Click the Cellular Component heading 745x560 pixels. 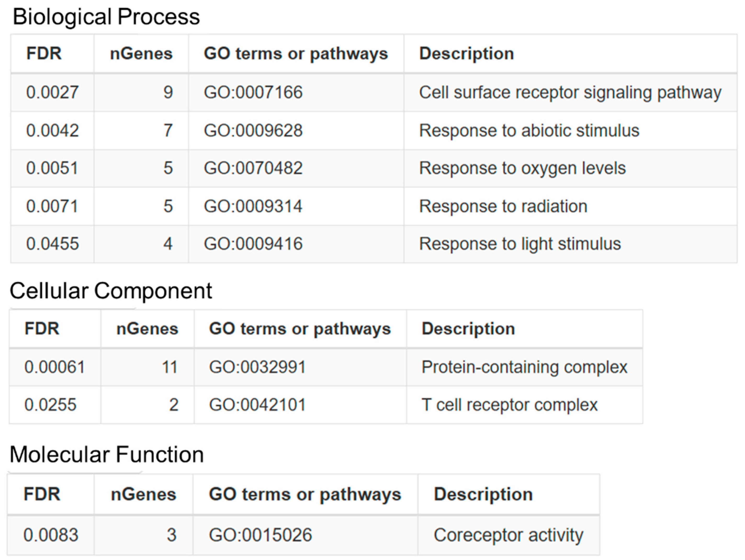[111, 291]
